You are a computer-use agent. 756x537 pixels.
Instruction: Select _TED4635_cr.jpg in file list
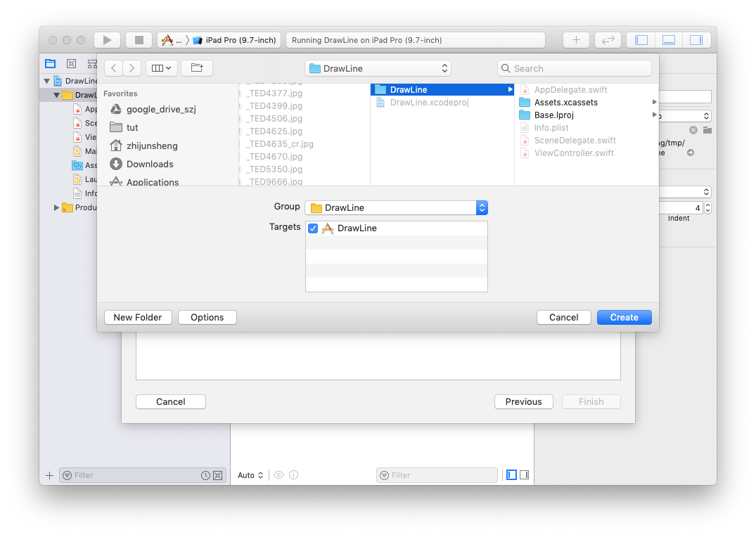pos(281,144)
